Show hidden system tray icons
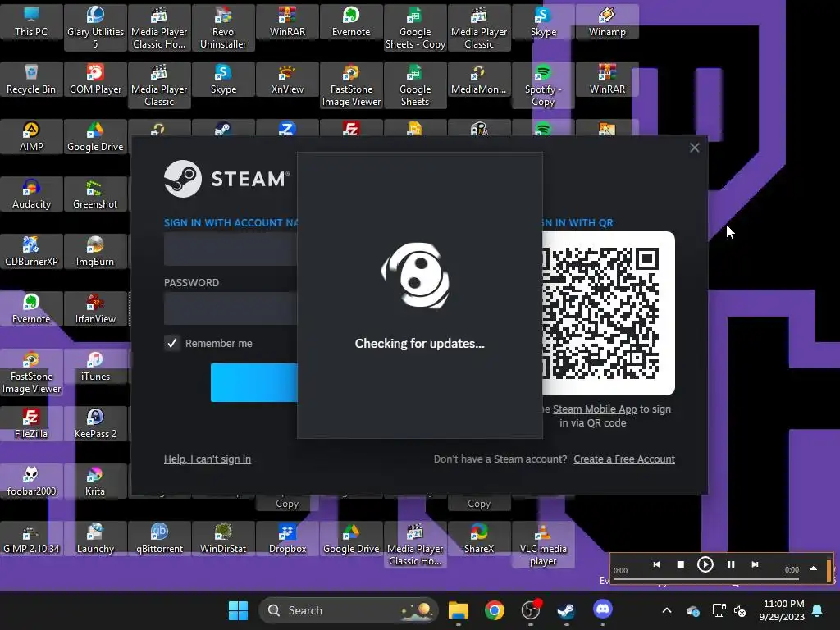This screenshot has width=840, height=630. (x=666, y=610)
